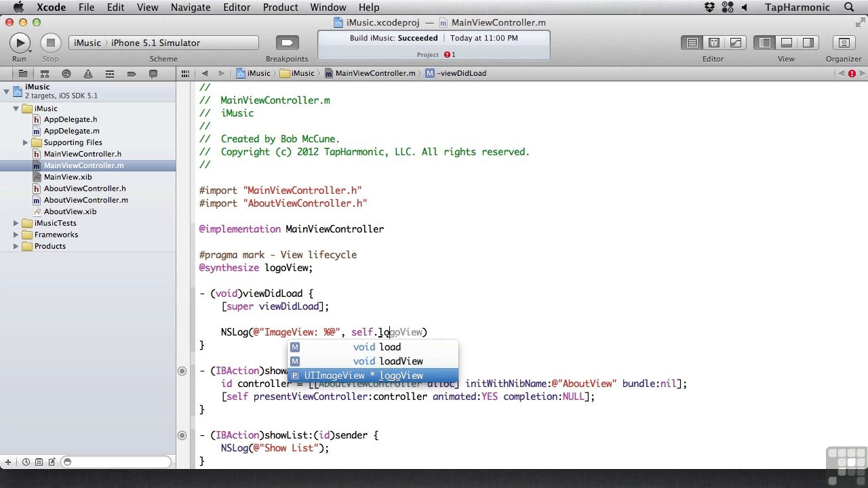
Task: Open -viewDidLoad jump bar menu
Action: (456, 73)
